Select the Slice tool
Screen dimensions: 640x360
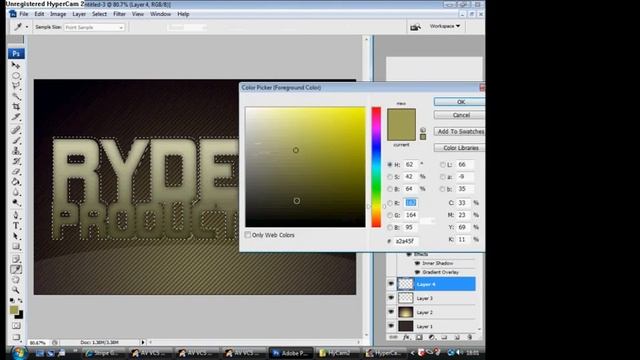(x=16, y=117)
